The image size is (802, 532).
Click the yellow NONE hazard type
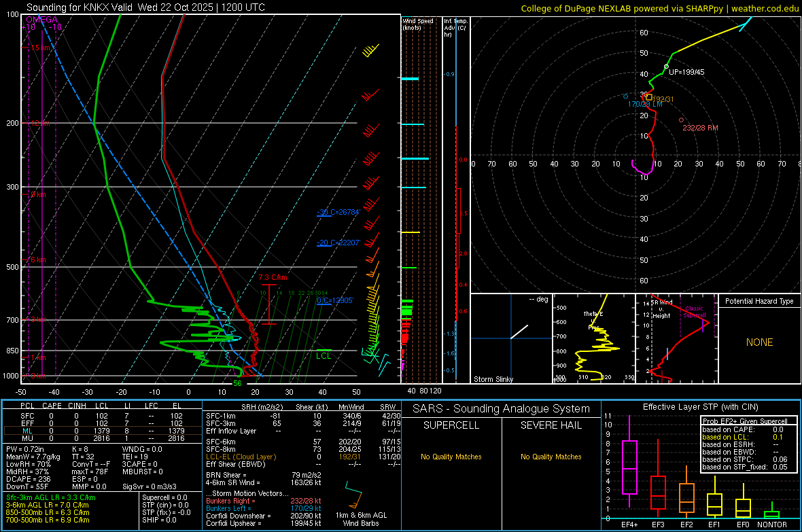759,342
